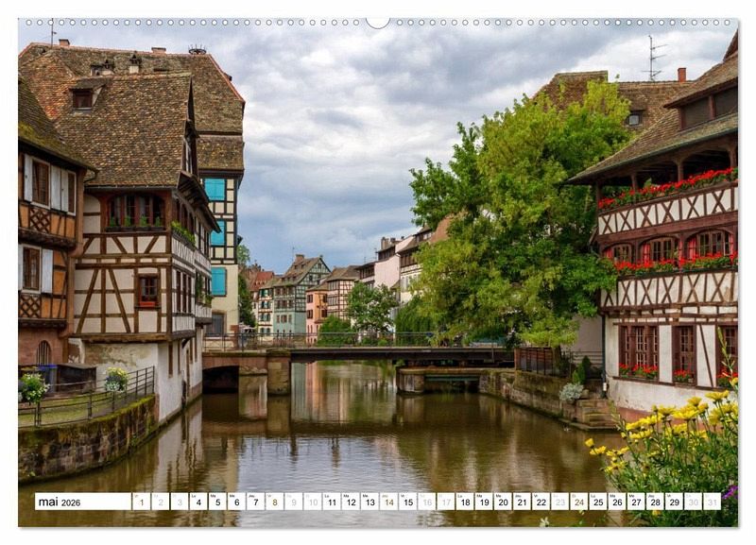Select day 7 in the calendar strip
756x545 pixels.
[x=255, y=502]
